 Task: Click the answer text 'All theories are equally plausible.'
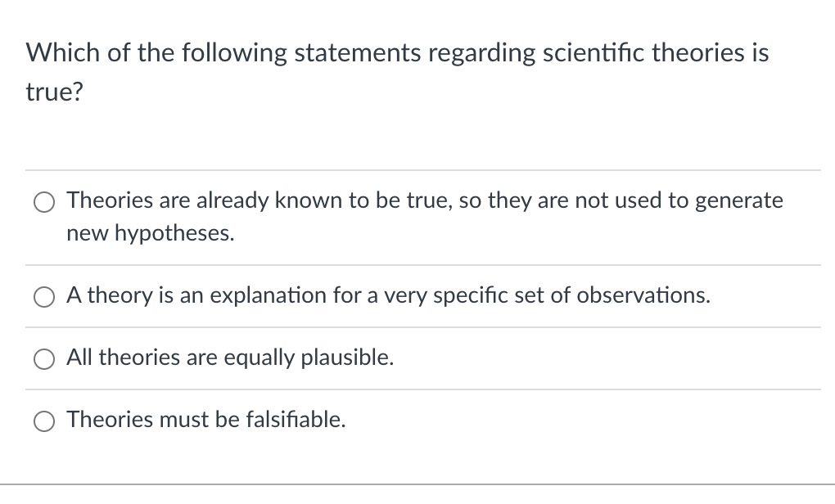pyautogui.click(x=230, y=358)
